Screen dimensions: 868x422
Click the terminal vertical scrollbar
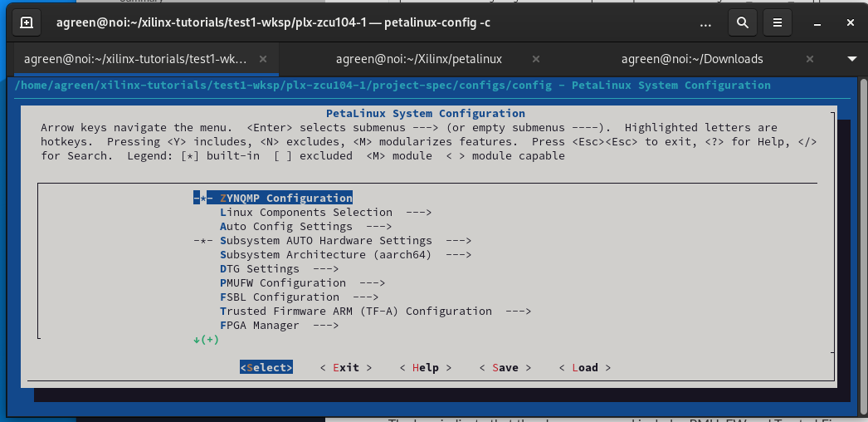pyautogui.click(x=864, y=246)
